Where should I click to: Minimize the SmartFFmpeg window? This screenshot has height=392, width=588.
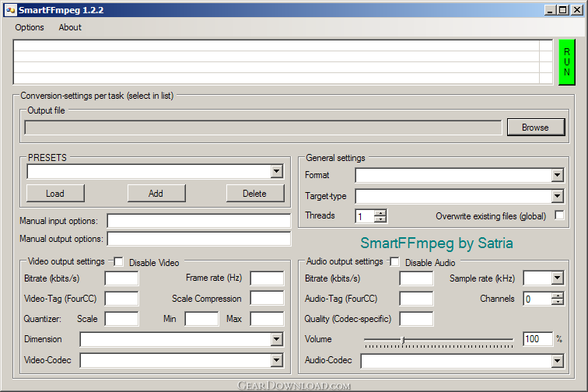tap(550, 10)
